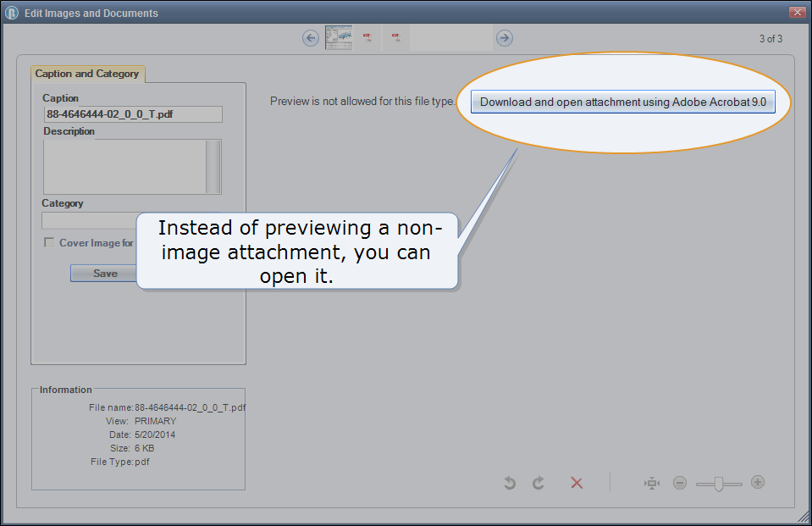Click the 'PRIMARY' view value
Screen dimensions: 812x526
pos(155,421)
